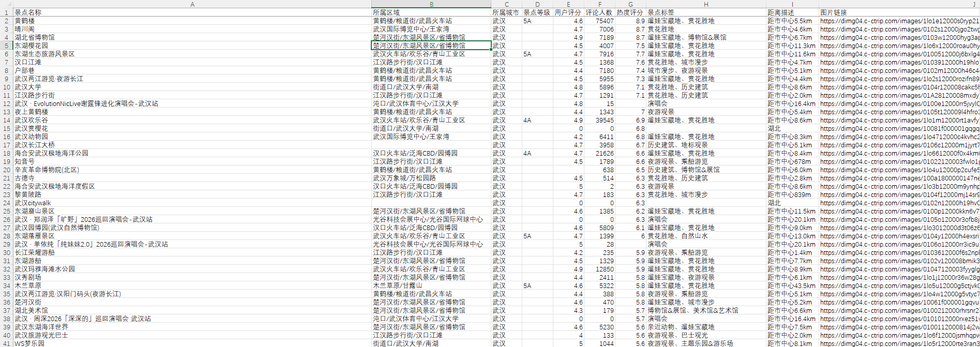
Task: Select row header 5
Action: 6,46
